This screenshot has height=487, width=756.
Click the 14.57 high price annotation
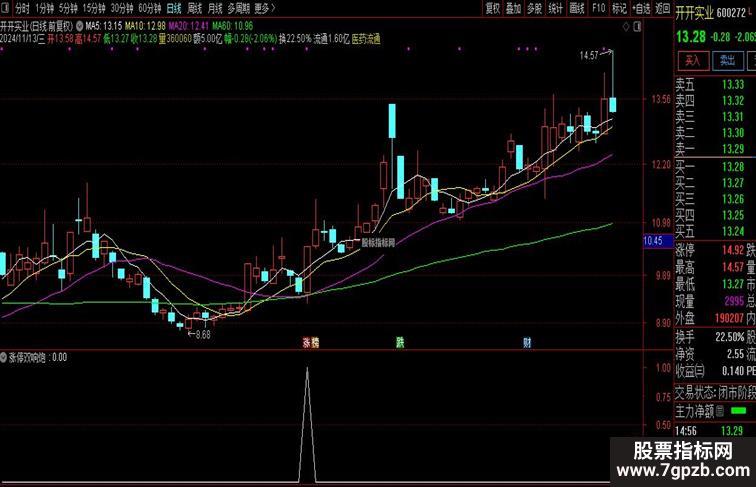[589, 55]
